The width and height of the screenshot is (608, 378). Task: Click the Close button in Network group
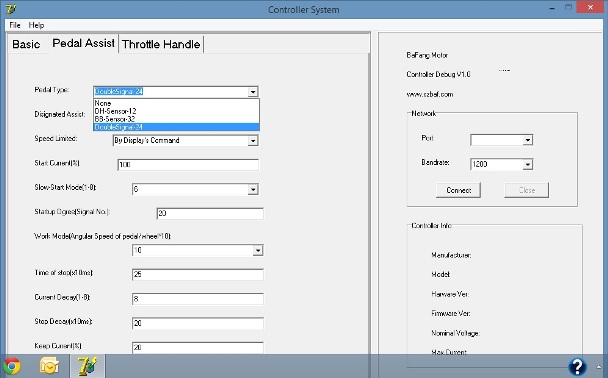pyautogui.click(x=527, y=190)
